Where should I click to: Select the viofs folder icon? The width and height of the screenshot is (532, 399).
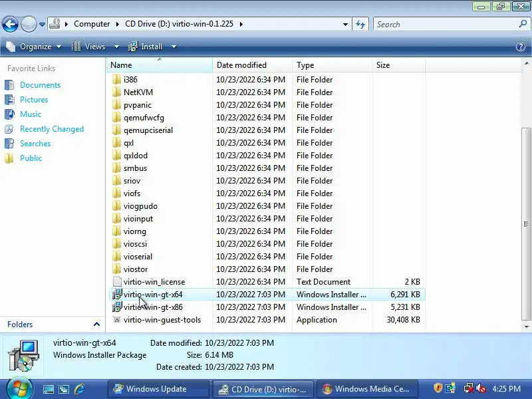coord(116,193)
